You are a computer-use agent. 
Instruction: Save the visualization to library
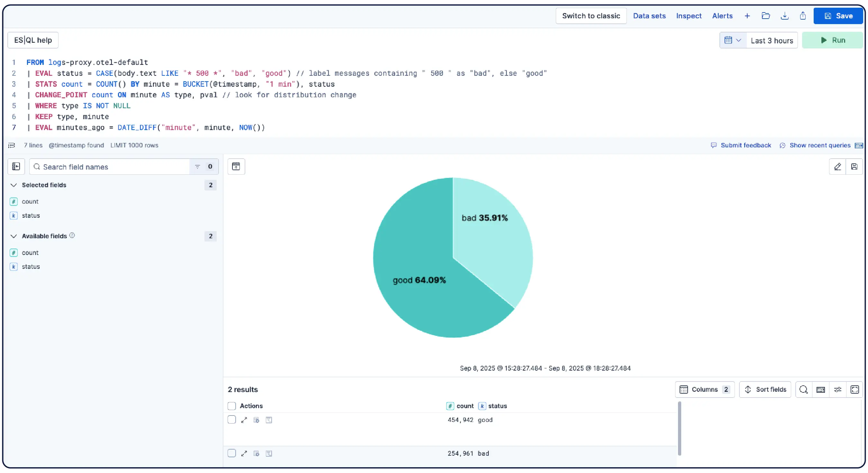(x=855, y=166)
